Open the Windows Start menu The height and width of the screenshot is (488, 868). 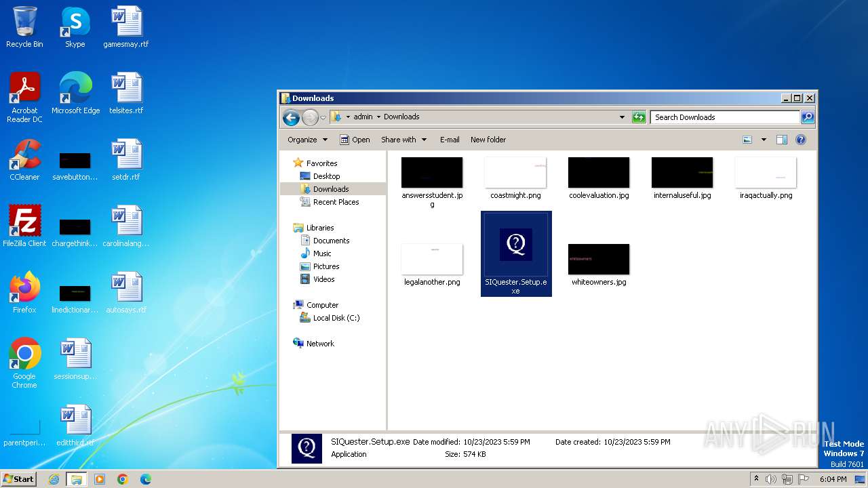coord(19,479)
